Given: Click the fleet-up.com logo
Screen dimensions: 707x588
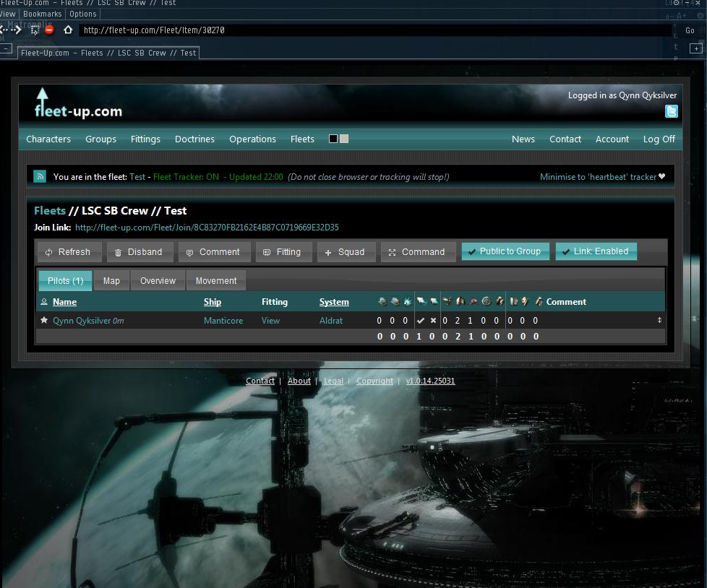Looking at the screenshot, I should pos(78,103).
